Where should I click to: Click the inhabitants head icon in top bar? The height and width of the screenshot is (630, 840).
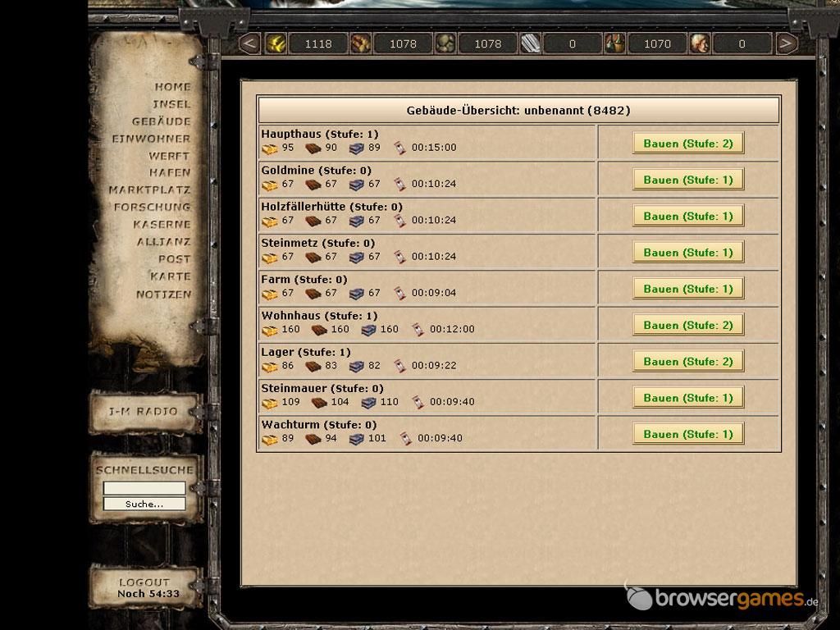click(700, 43)
